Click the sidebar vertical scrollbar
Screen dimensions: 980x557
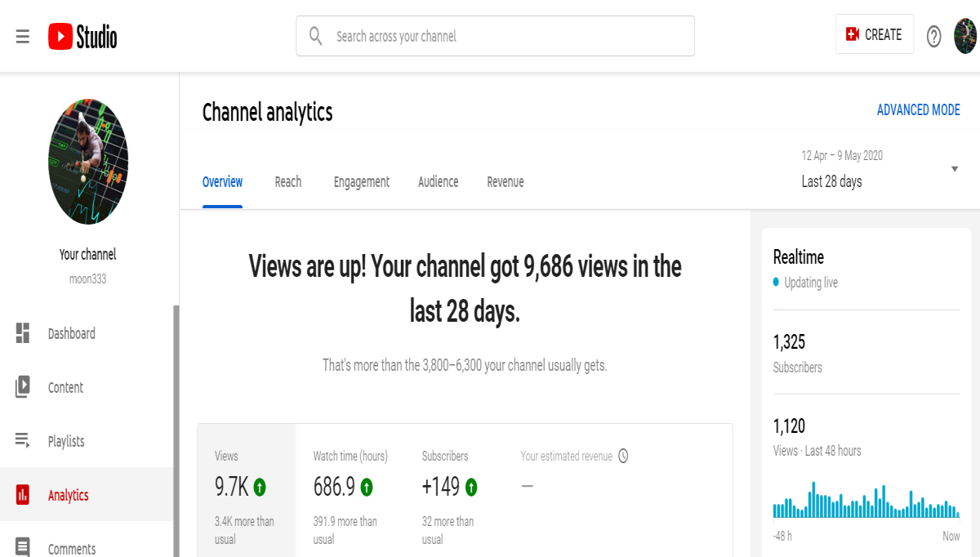(x=176, y=431)
